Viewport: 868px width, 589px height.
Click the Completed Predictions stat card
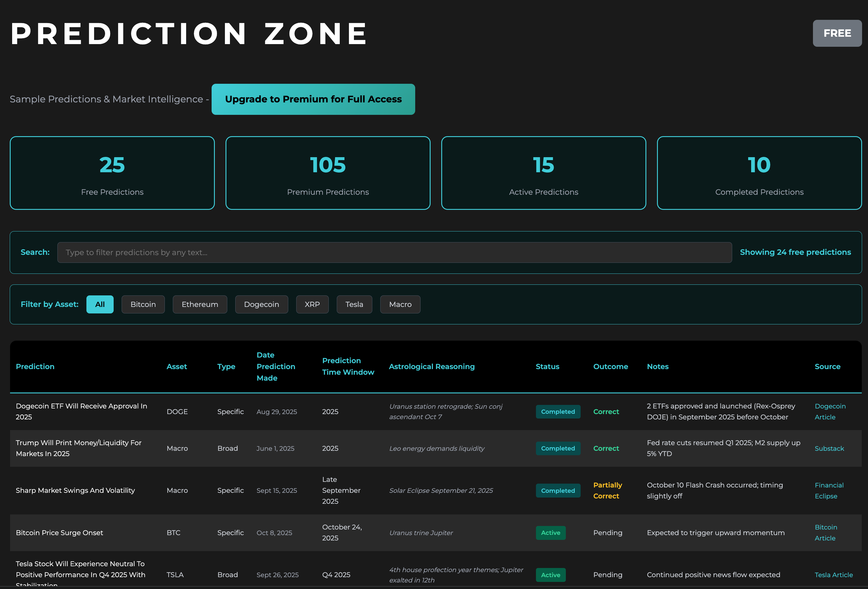759,173
